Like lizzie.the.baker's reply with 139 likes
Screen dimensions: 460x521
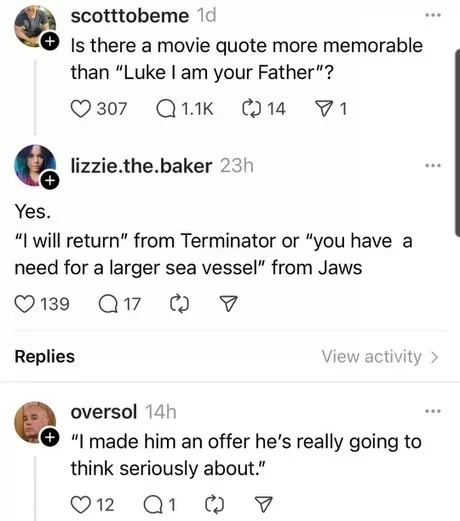click(24, 304)
